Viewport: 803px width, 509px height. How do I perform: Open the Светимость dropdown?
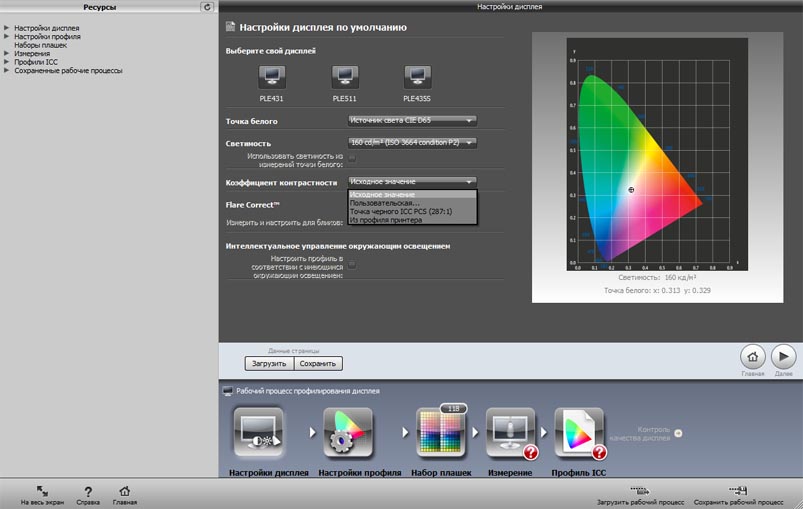pyautogui.click(x=412, y=143)
